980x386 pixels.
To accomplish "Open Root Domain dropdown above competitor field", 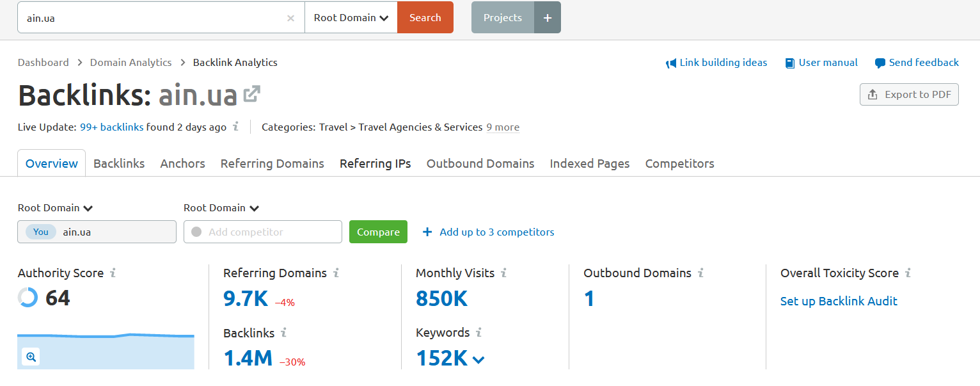I will pos(221,208).
